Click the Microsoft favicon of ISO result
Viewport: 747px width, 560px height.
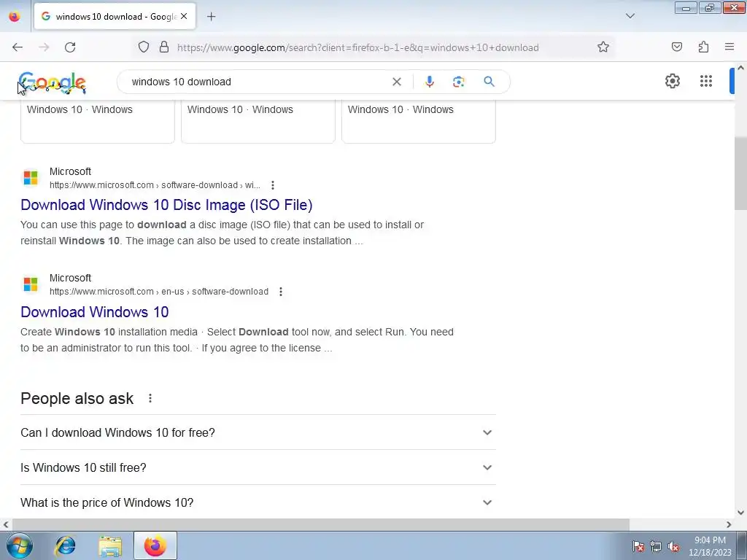point(31,178)
